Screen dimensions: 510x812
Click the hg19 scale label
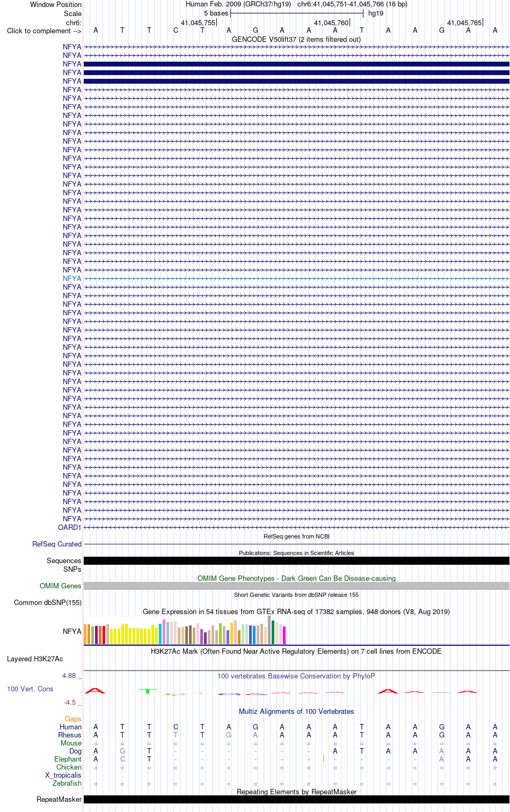click(x=376, y=13)
